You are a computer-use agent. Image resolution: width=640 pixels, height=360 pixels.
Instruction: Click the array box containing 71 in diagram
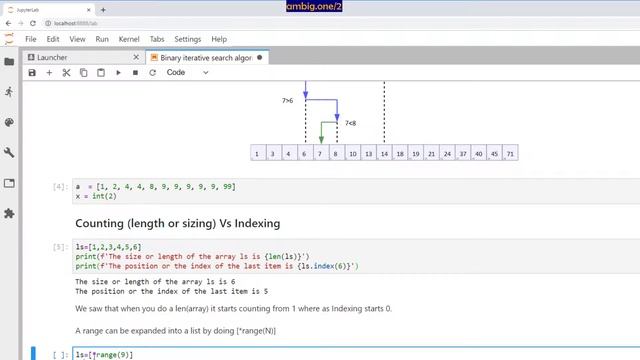(510, 153)
